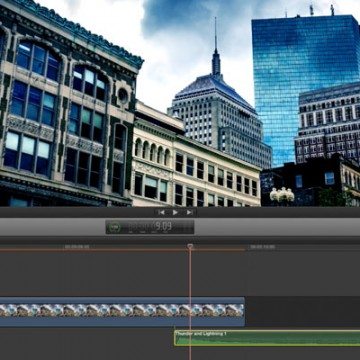
Task: Click the gray toolbar right of the timecode
Action: point(277,227)
